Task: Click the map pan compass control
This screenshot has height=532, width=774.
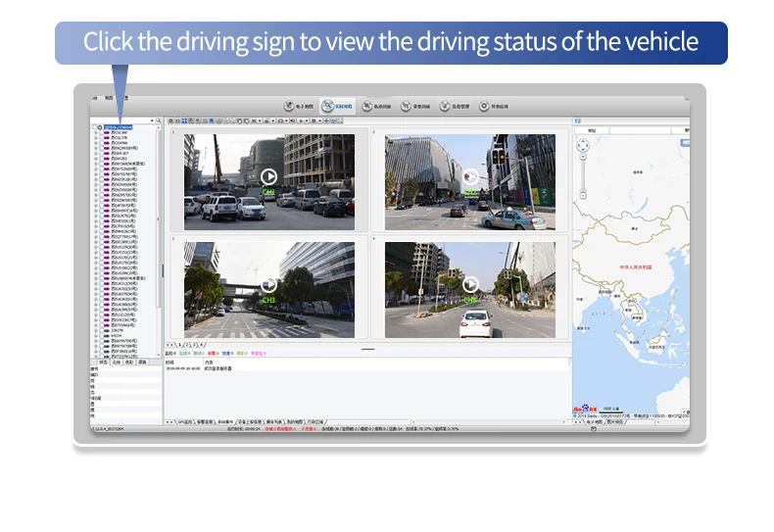Action: click(x=583, y=147)
